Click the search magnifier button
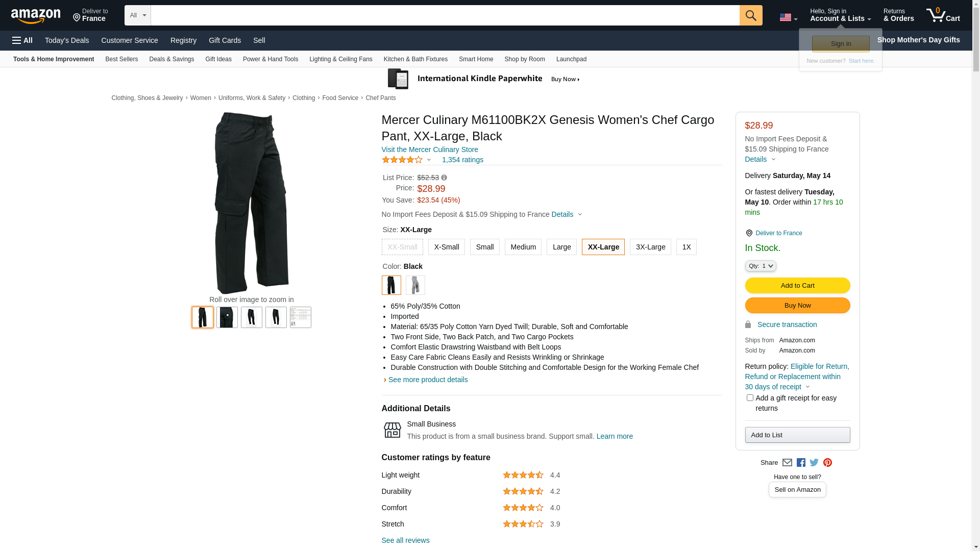Viewport: 980px width, 551px height. 750,15
